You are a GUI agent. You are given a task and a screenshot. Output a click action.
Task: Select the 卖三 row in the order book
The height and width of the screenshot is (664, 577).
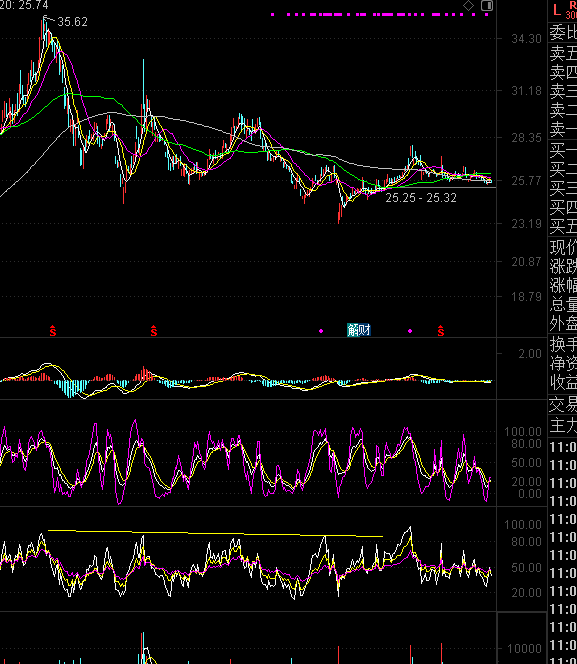[x=563, y=91]
